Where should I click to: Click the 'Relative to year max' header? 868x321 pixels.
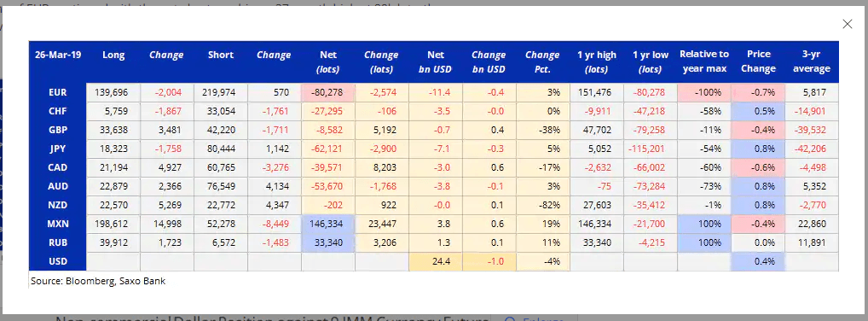coord(704,61)
